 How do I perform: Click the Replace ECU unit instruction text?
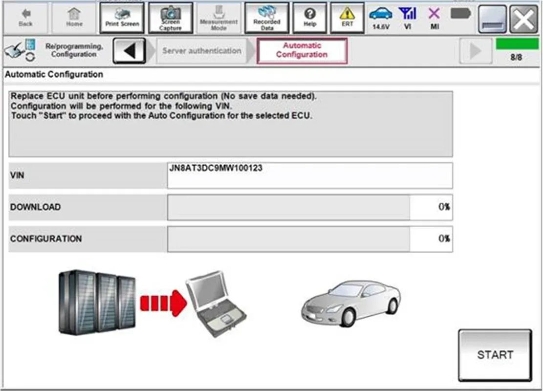163,96
